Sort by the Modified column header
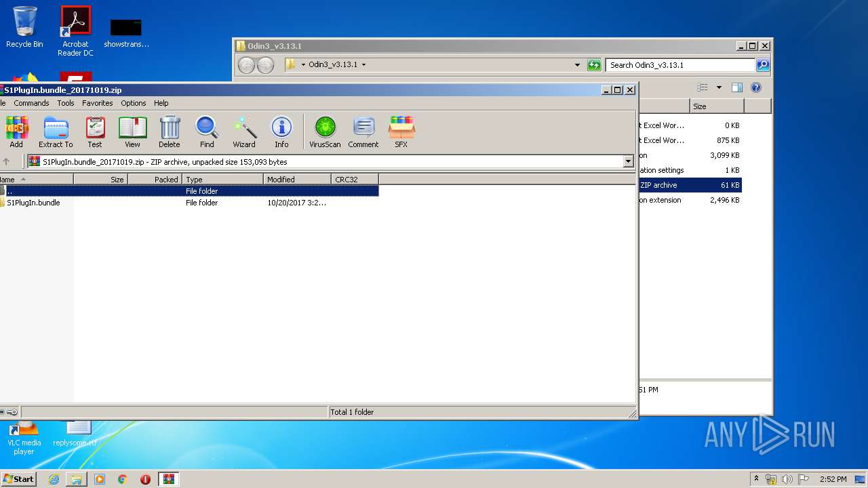Screen dimensions: 868x488 (x=297, y=180)
